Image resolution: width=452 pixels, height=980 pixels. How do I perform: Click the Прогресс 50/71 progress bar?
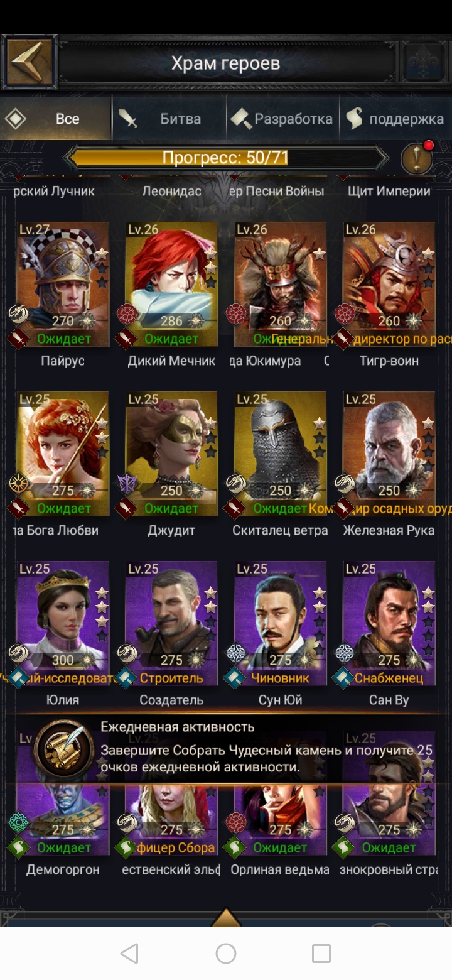[x=226, y=157]
